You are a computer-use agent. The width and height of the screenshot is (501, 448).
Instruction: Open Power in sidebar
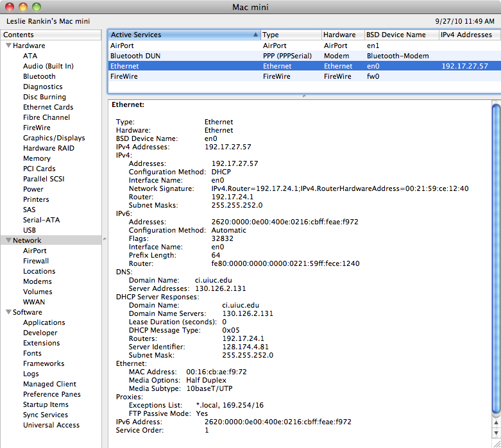pyautogui.click(x=33, y=189)
